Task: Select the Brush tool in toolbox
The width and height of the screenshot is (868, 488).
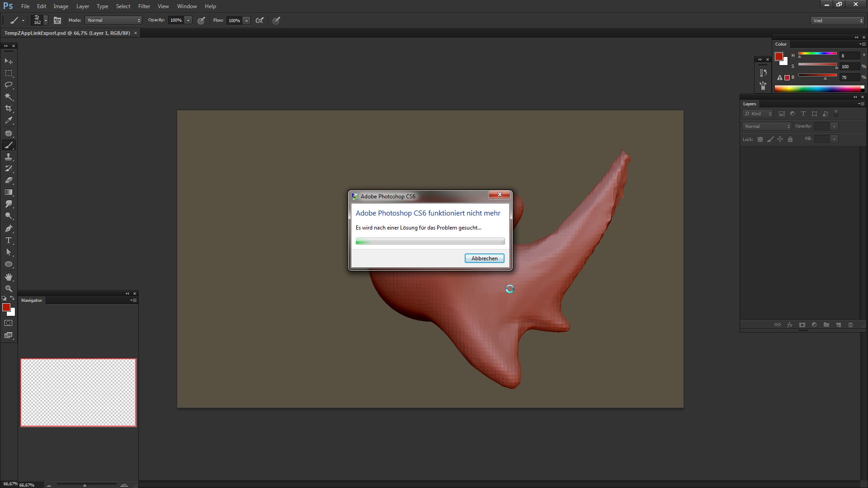Action: tap(9, 145)
